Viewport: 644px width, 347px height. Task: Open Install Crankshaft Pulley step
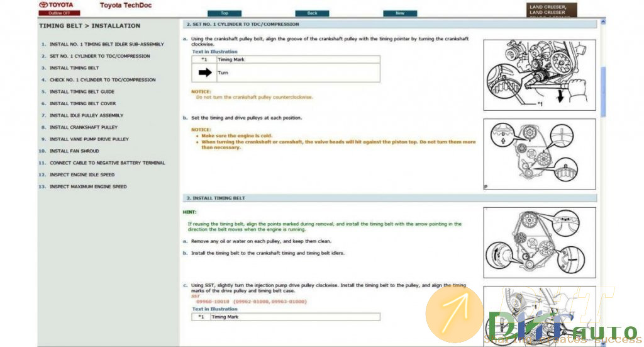pos(83,127)
